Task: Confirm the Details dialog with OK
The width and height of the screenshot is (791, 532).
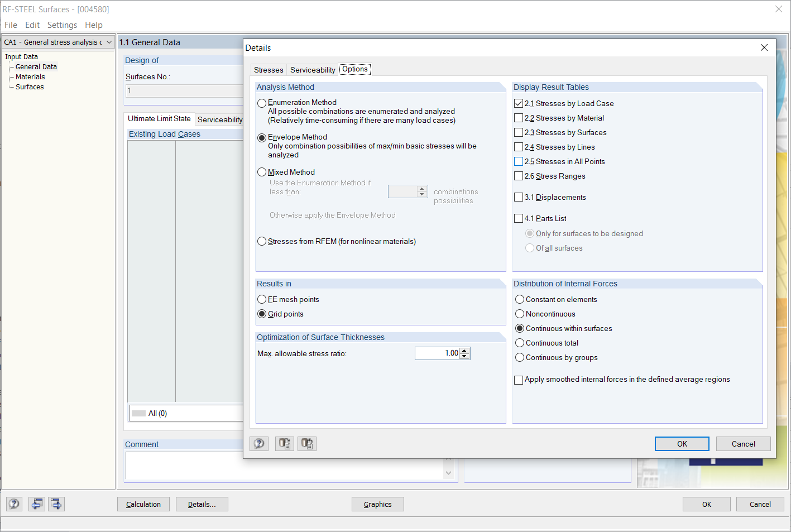Action: tap(682, 444)
